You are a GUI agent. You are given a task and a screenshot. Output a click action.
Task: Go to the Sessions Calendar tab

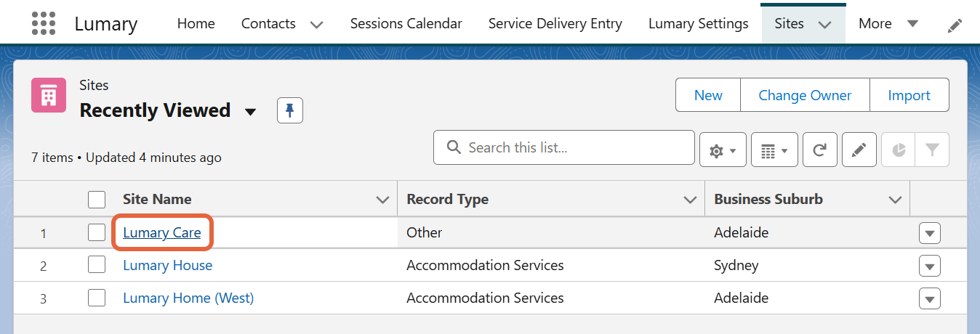(406, 24)
